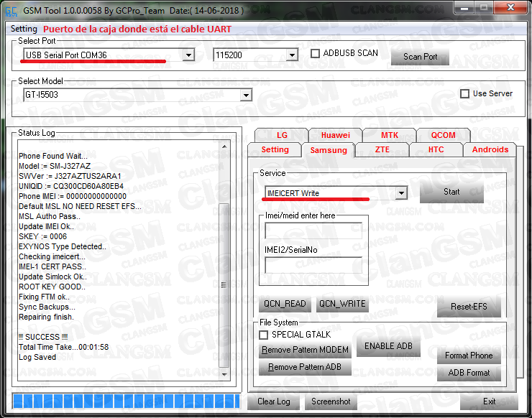Check the SPECIAL GTALK option
This screenshot has height=418, width=532.
tap(264, 335)
